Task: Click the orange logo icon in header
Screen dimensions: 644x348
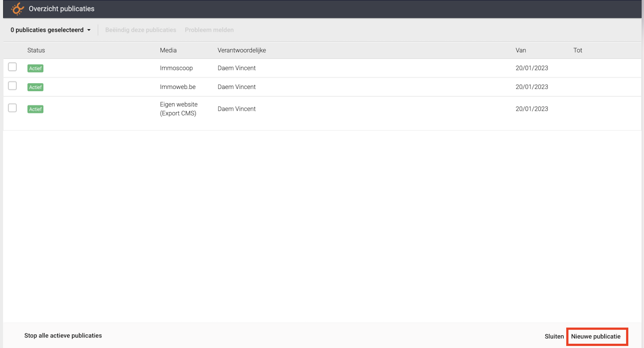Action: tap(17, 9)
